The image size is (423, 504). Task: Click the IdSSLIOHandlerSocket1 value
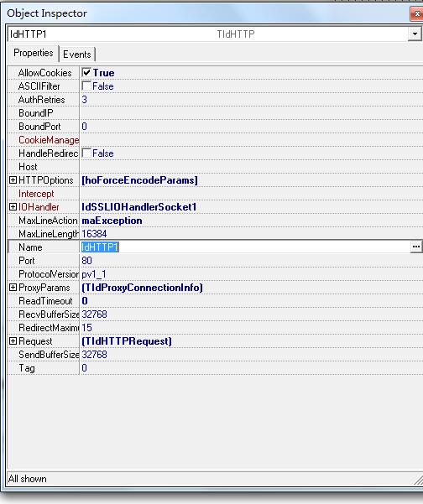pos(139,207)
